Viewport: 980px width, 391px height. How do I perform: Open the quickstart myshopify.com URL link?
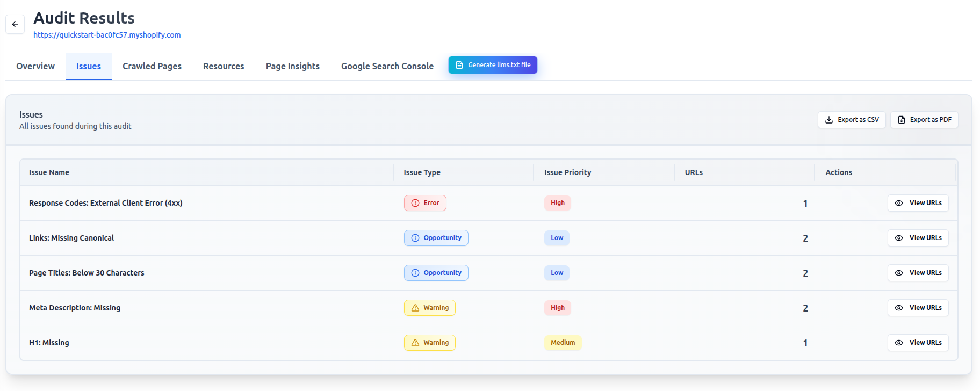(107, 35)
